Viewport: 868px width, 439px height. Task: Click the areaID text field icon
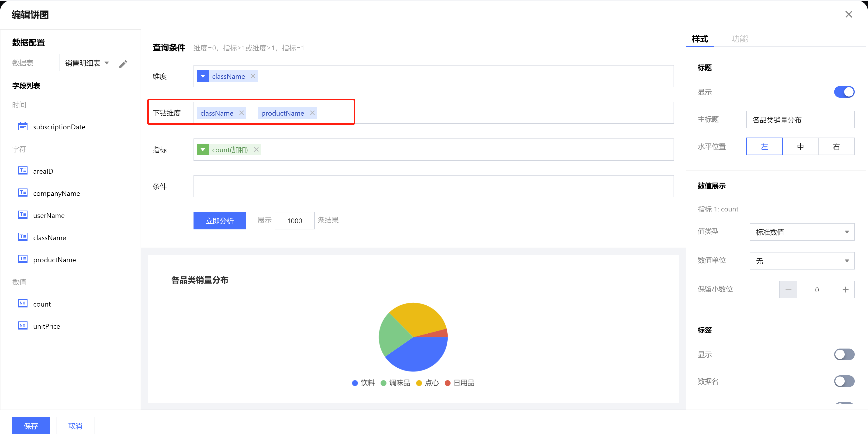point(23,171)
